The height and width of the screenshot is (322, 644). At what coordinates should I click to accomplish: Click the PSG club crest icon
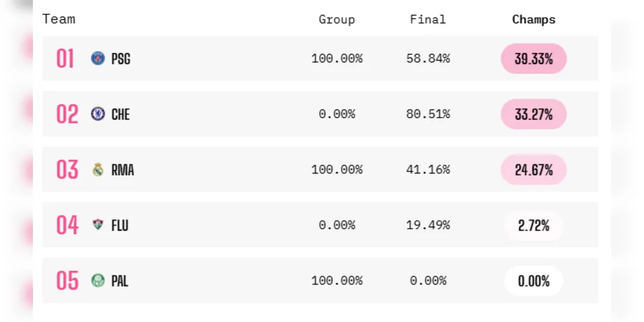(98, 58)
